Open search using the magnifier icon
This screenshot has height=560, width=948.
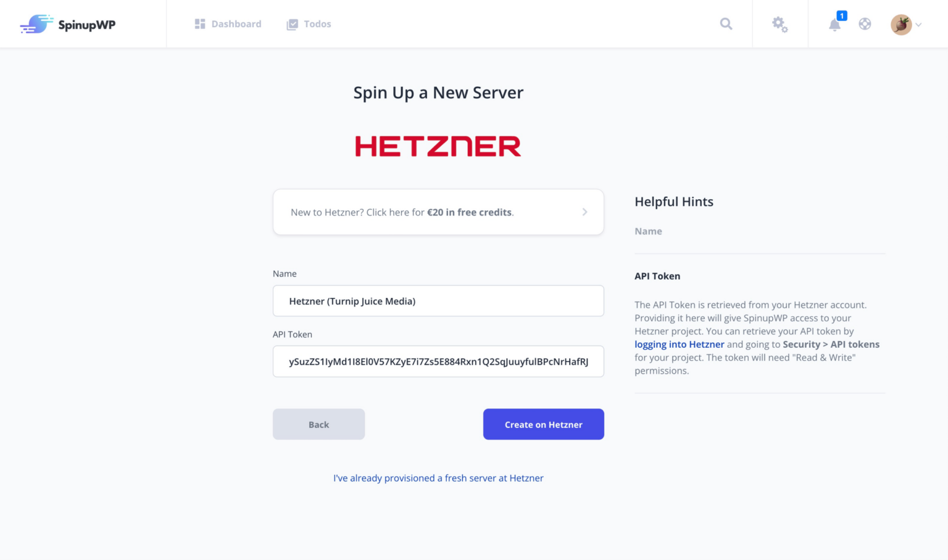point(726,23)
